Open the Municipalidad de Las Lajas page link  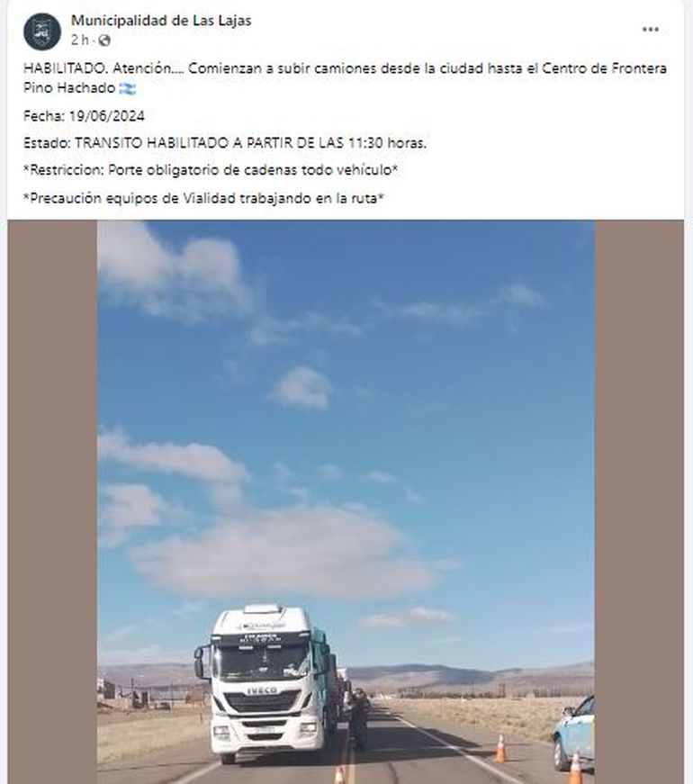click(x=161, y=21)
